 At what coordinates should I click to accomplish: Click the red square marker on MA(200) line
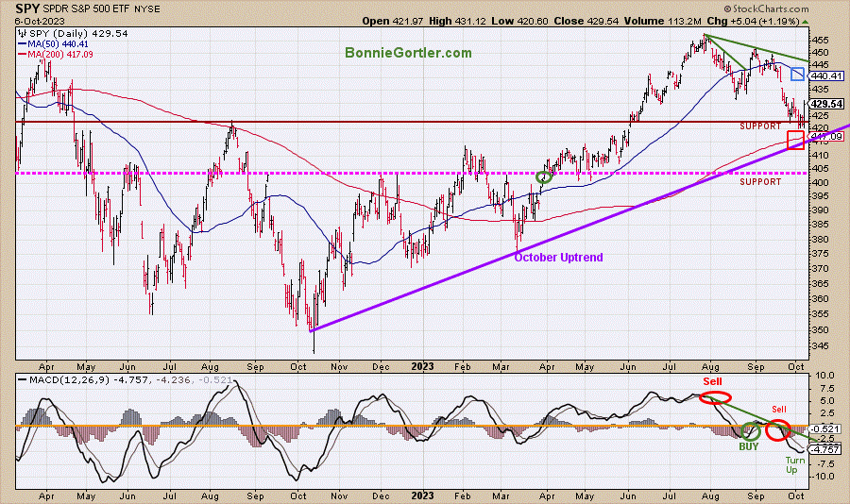pyautogui.click(x=795, y=141)
